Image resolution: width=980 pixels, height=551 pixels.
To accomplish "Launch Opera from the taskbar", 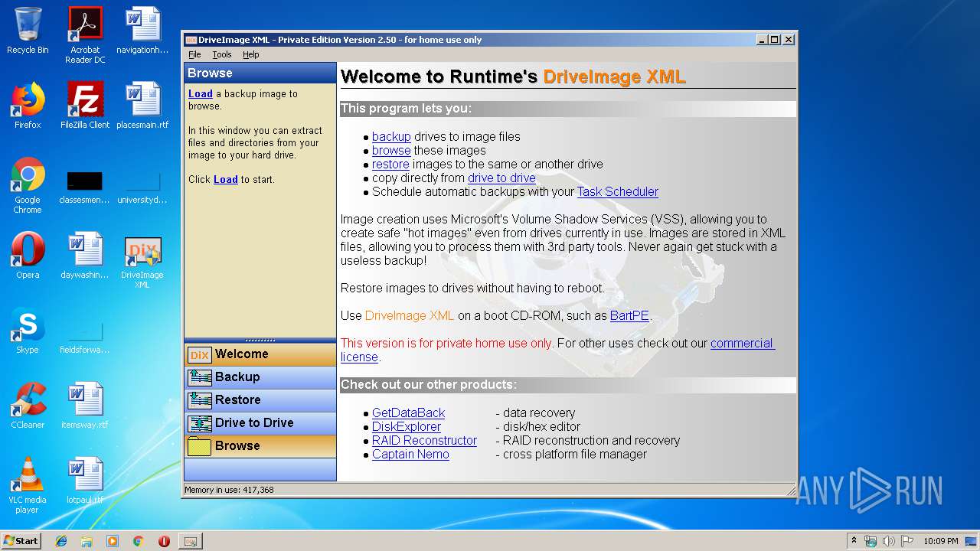I will point(164,541).
